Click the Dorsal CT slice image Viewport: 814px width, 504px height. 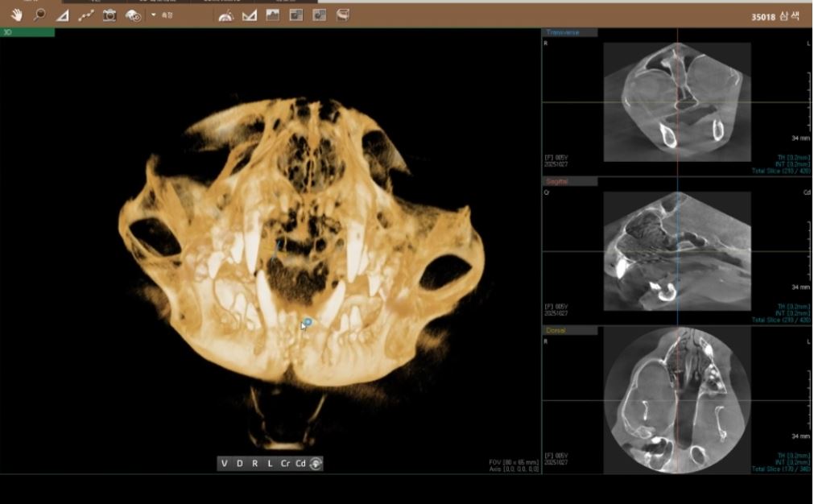[677, 400]
